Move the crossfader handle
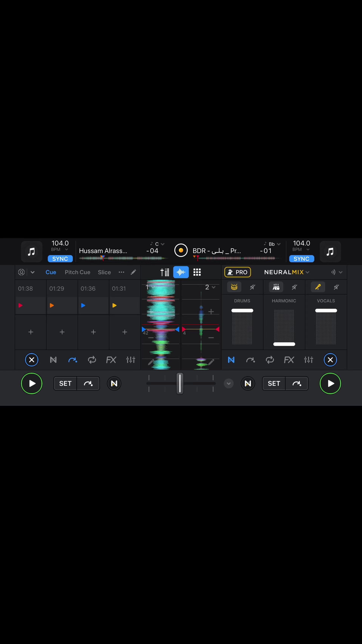The height and width of the screenshot is (644, 362). 180,383
